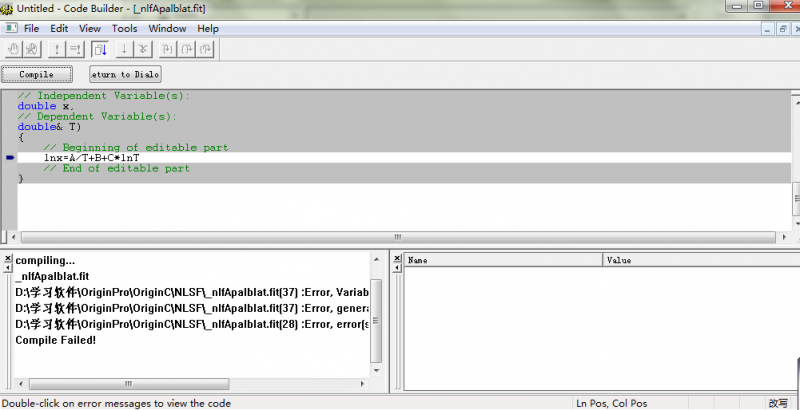Click the 'double& T)' code line
800x410 pixels.
tap(49, 126)
